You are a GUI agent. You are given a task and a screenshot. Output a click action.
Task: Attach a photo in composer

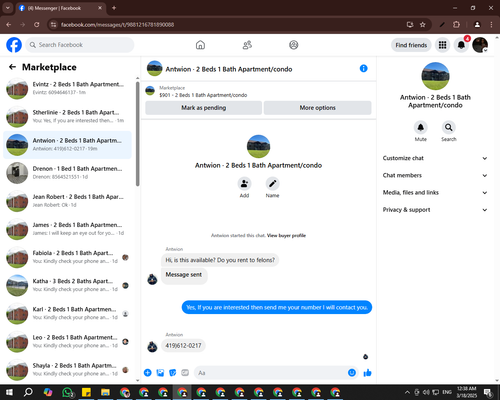160,373
